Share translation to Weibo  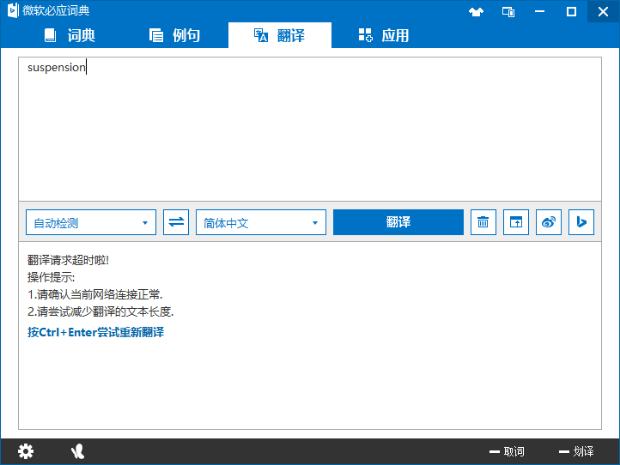(549, 222)
